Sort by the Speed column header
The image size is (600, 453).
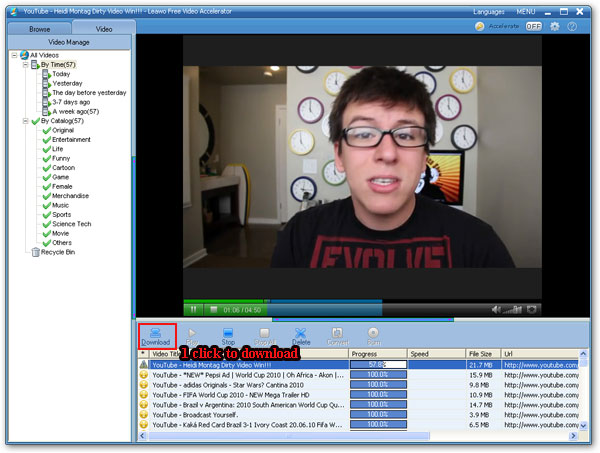437,354
